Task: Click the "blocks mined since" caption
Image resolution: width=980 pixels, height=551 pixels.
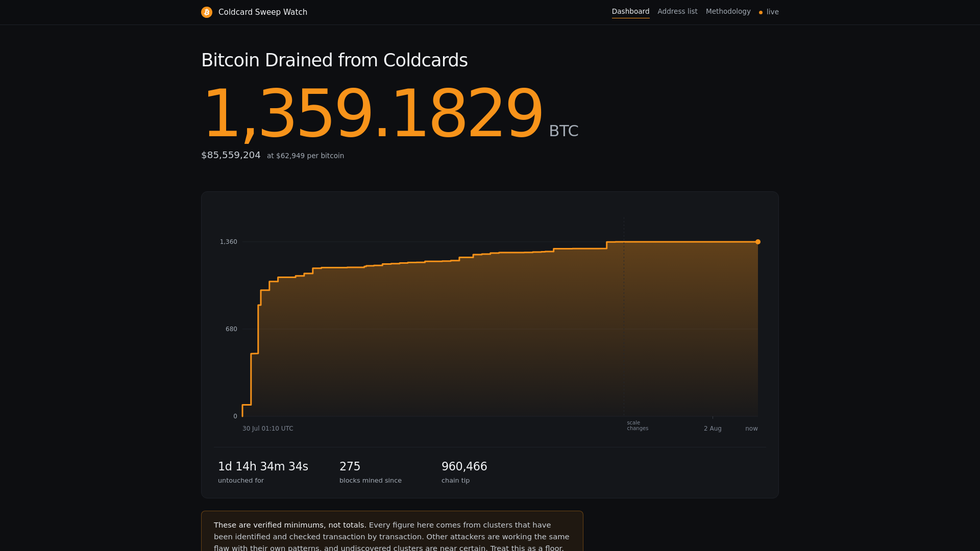Action: click(371, 481)
